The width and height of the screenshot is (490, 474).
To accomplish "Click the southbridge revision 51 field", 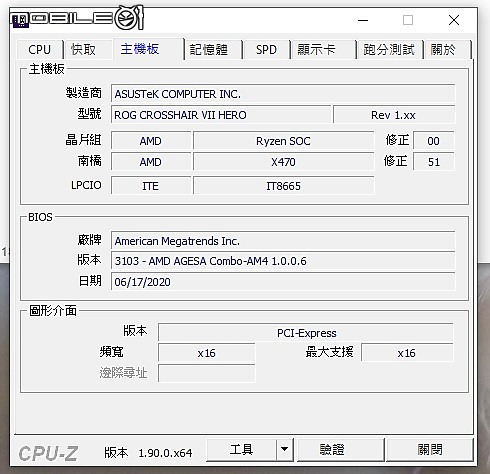I will (x=434, y=162).
